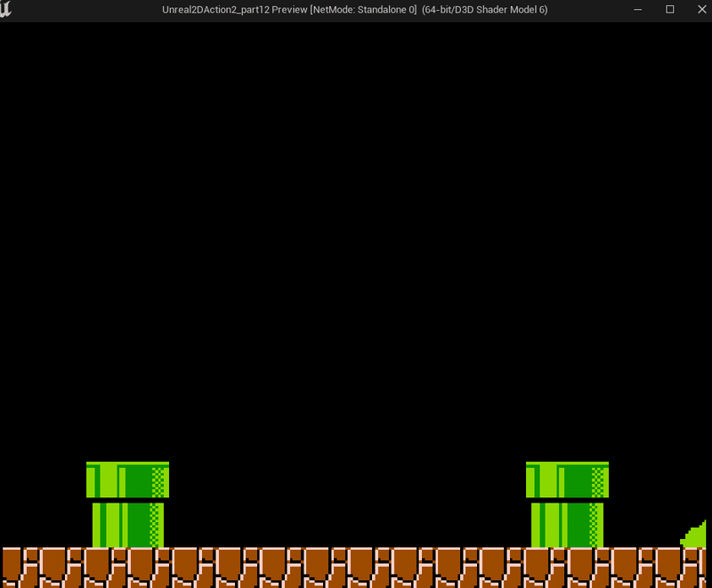Maximize the game preview window
This screenshot has height=588, width=712.
pyautogui.click(x=670, y=10)
